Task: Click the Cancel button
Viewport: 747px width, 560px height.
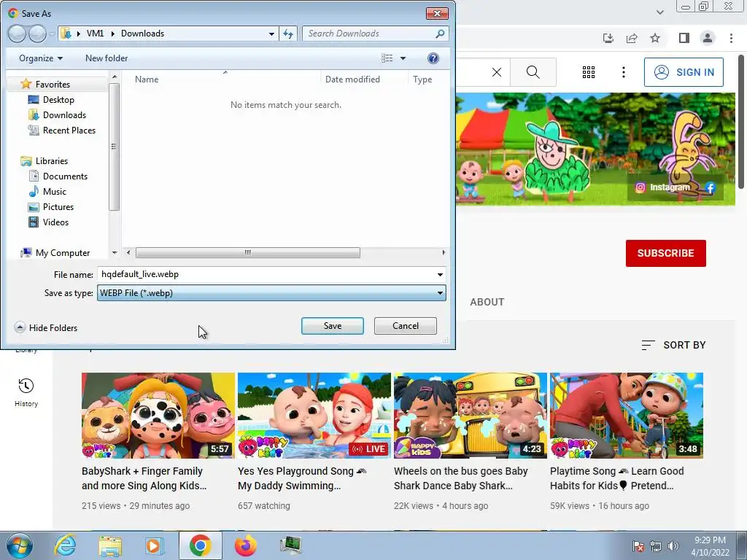Action: tap(406, 326)
